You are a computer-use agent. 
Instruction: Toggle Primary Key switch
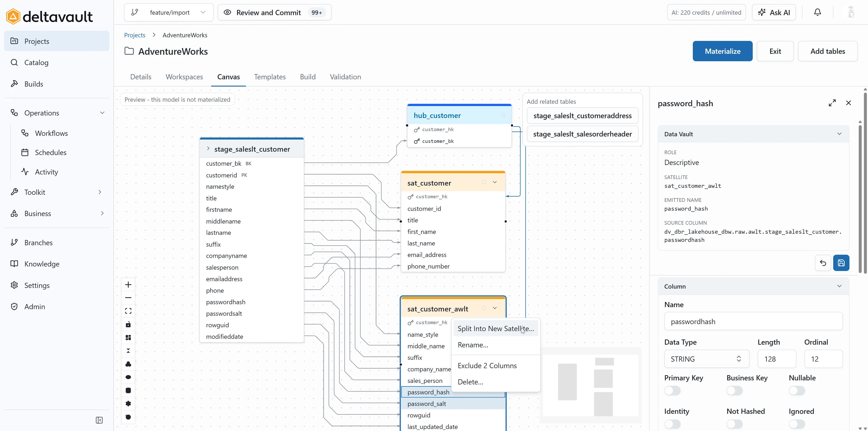pyautogui.click(x=672, y=391)
